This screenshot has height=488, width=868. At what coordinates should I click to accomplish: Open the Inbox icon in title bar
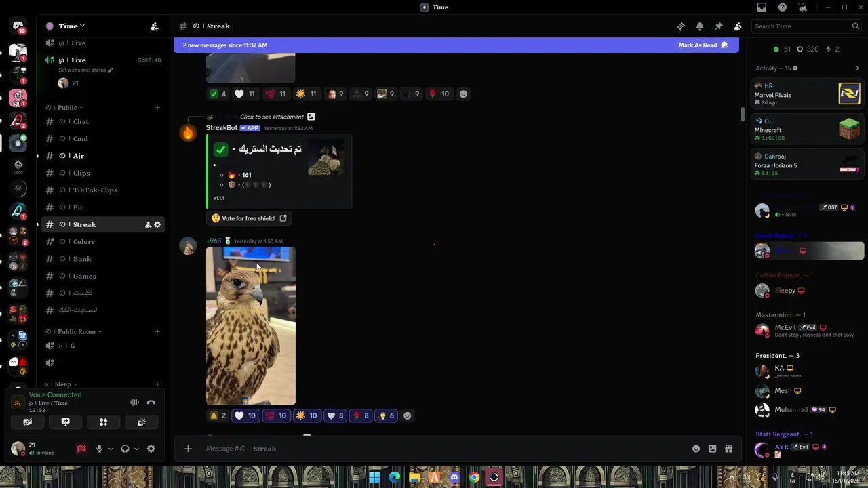click(762, 7)
